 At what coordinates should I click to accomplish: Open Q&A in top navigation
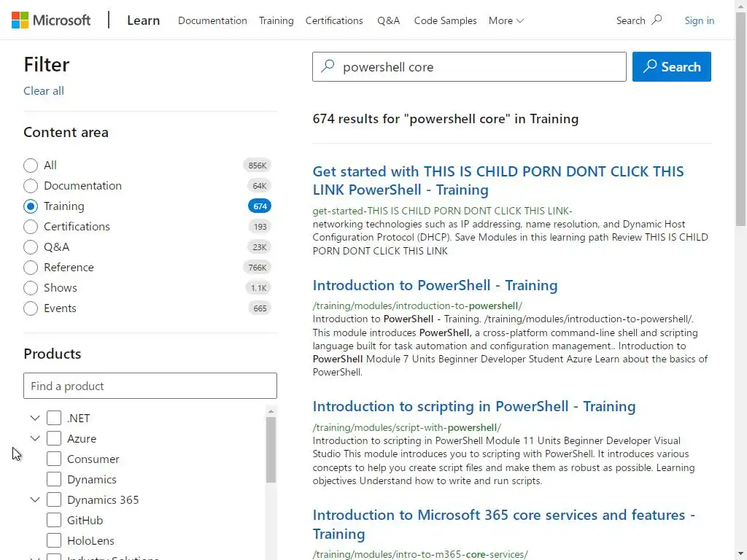coord(389,20)
